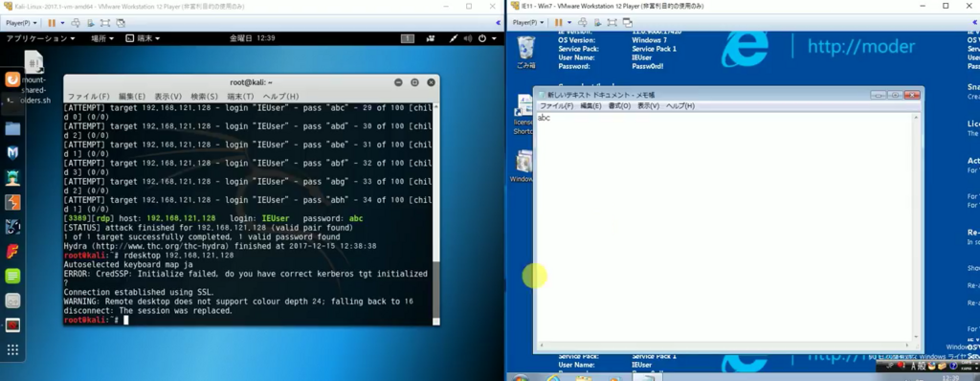The image size is (980, 381).
Task: Open 検索(S) menu in Kali terminal
Action: coord(205,97)
